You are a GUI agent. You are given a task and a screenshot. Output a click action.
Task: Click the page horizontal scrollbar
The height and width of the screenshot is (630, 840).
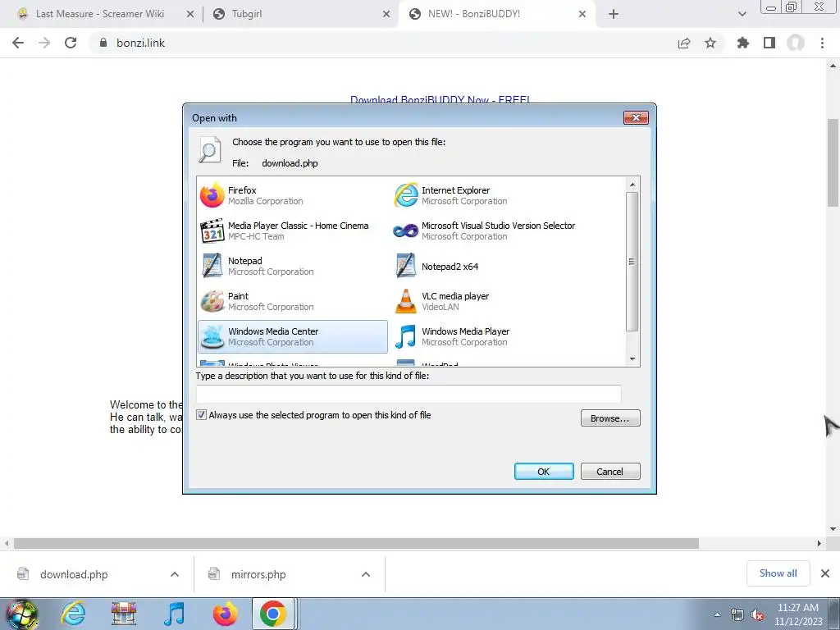point(356,543)
